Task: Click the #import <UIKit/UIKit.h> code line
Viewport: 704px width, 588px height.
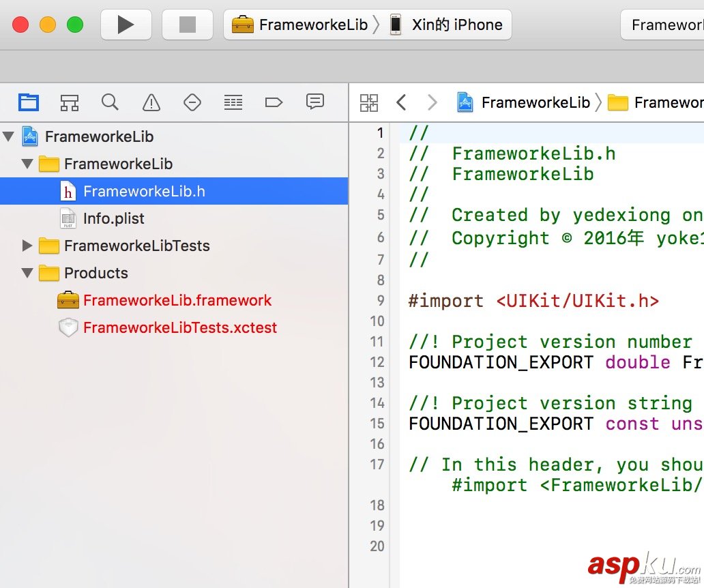Action: pos(534,301)
